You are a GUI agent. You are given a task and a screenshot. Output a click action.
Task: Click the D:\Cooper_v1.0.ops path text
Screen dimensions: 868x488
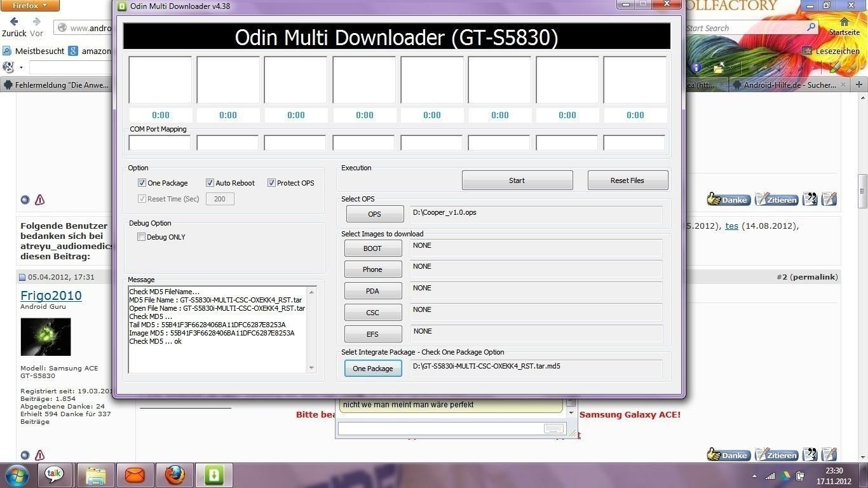[444, 212]
